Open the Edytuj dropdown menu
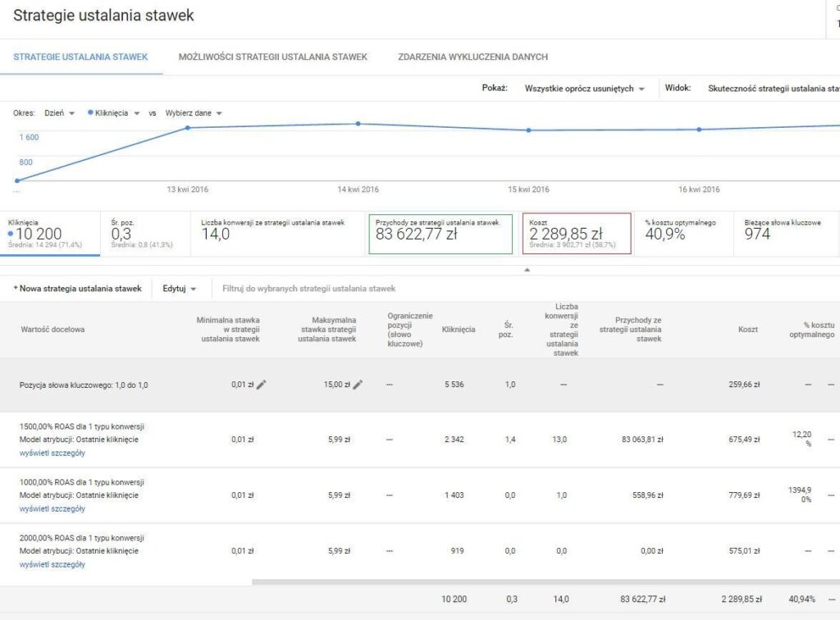This screenshot has height=620, width=840. 180,289
